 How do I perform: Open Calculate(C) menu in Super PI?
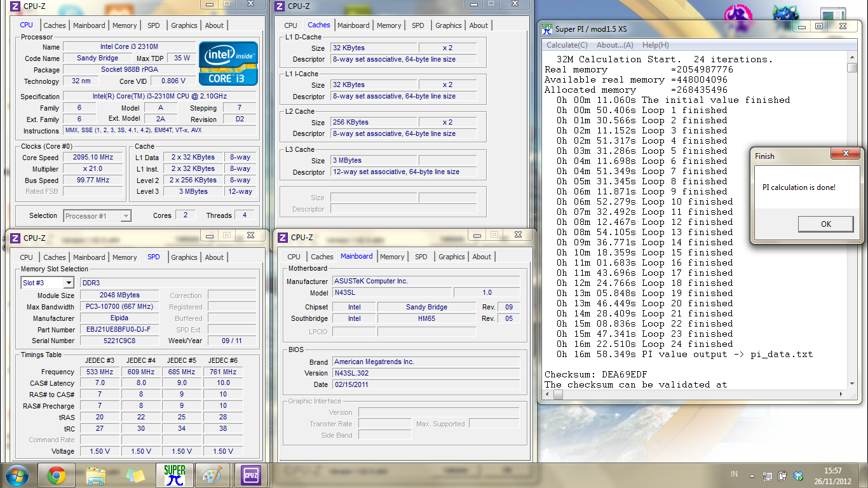coord(567,45)
